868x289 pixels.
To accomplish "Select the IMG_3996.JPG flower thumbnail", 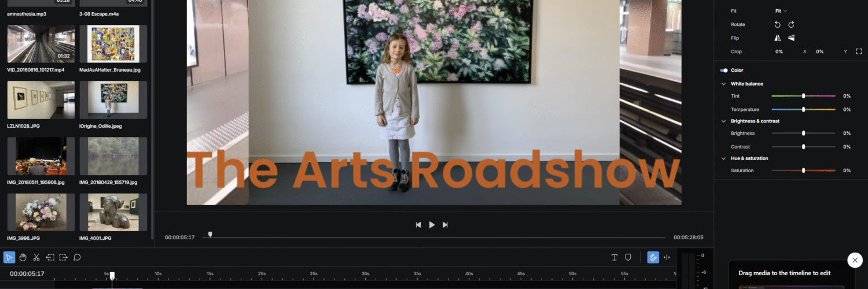I will pos(41,212).
